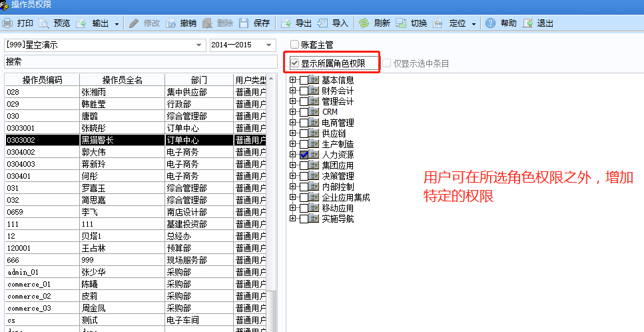Click the 导出 export icon
Viewport: 644px width, 332px height.
[286, 23]
